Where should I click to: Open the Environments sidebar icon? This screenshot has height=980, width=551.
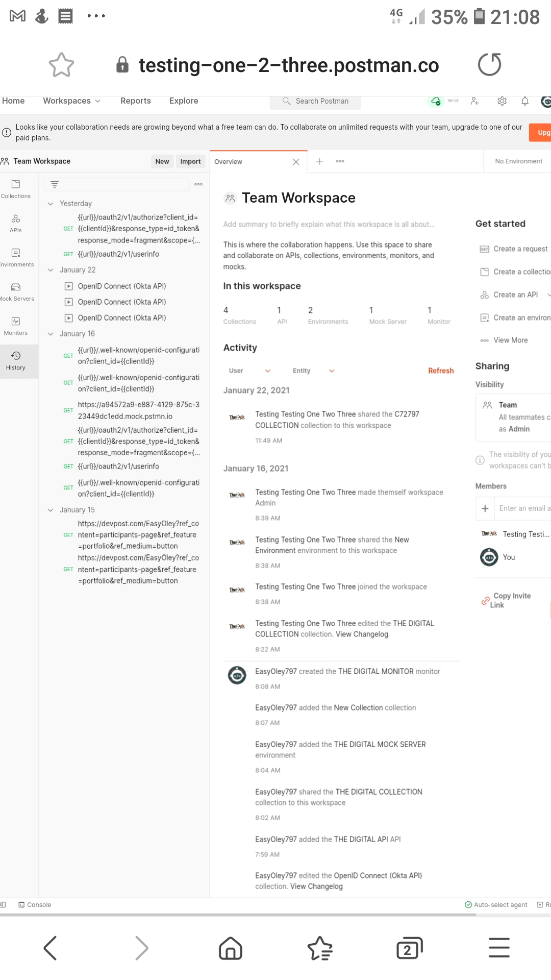pyautogui.click(x=16, y=257)
